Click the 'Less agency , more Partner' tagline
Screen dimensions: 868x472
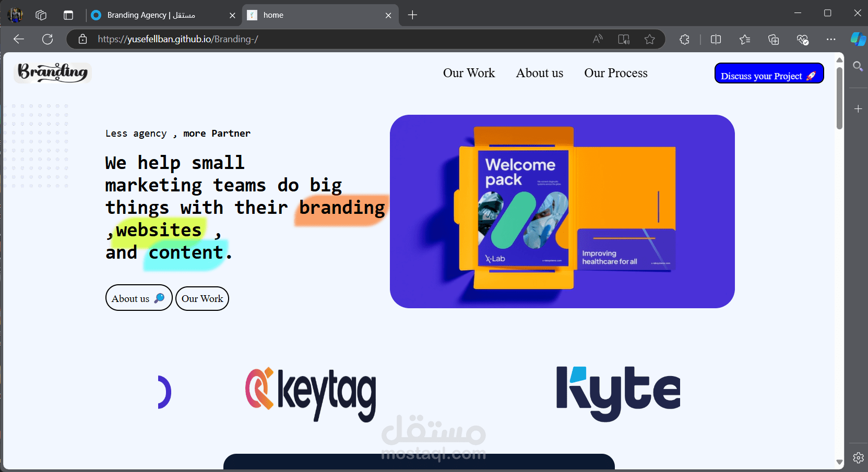pyautogui.click(x=178, y=134)
